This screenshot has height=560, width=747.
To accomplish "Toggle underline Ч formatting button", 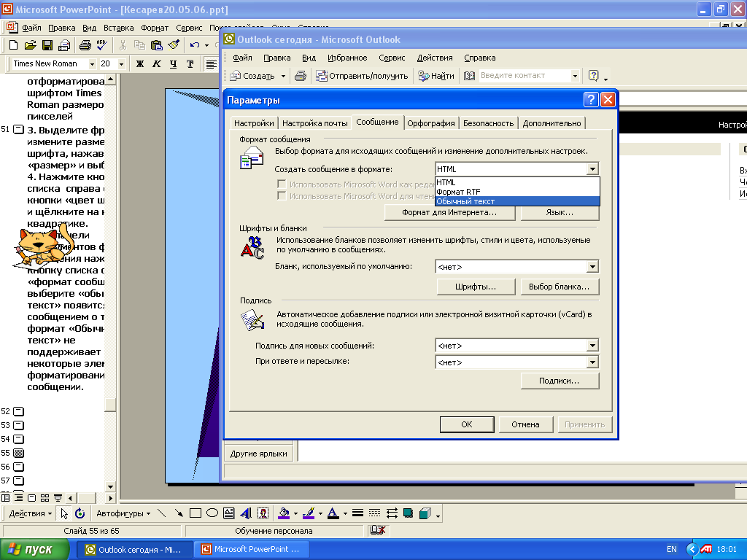I will coord(173,64).
